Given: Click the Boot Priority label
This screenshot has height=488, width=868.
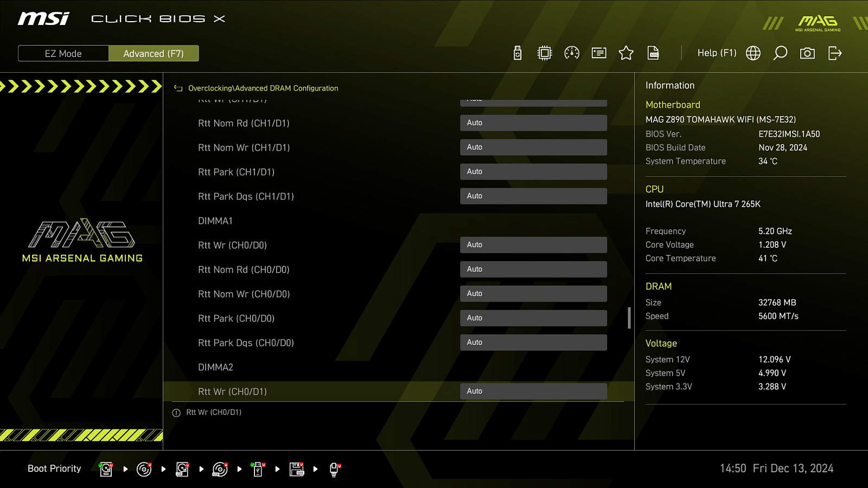Looking at the screenshot, I should [x=54, y=468].
